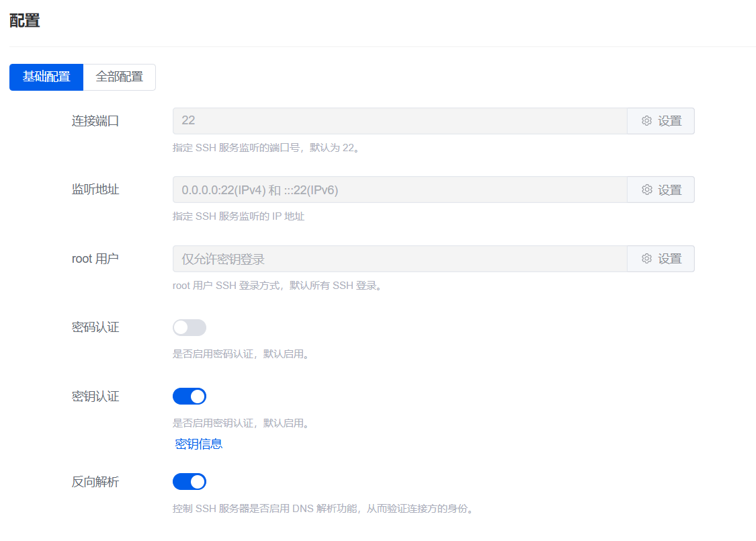Click the 监听地址 field showing 0.0.0.0:22
The height and width of the screenshot is (541, 756).
[399, 190]
